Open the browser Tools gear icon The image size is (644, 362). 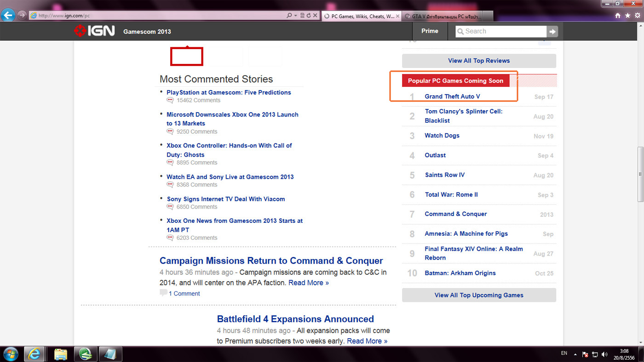click(x=638, y=16)
